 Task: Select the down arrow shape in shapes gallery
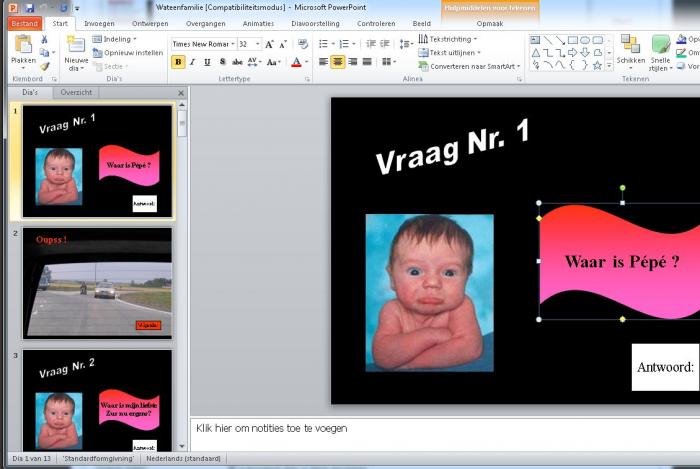coord(585,53)
